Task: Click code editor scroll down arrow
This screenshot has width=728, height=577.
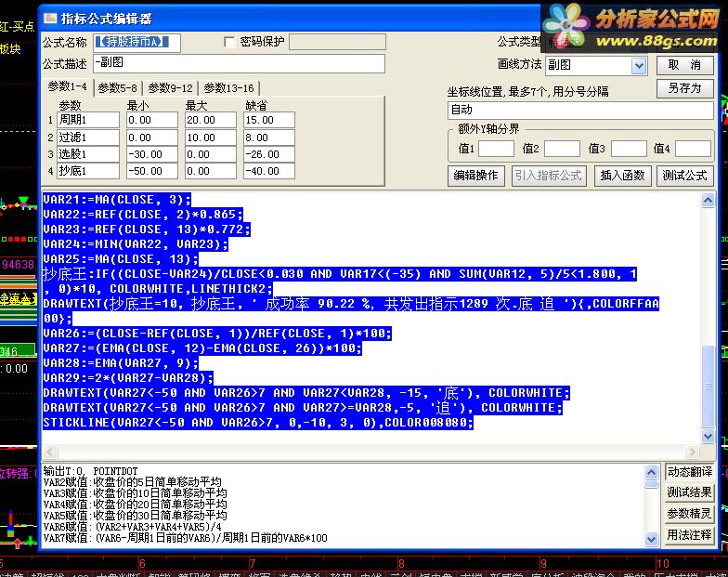Action: tap(708, 436)
